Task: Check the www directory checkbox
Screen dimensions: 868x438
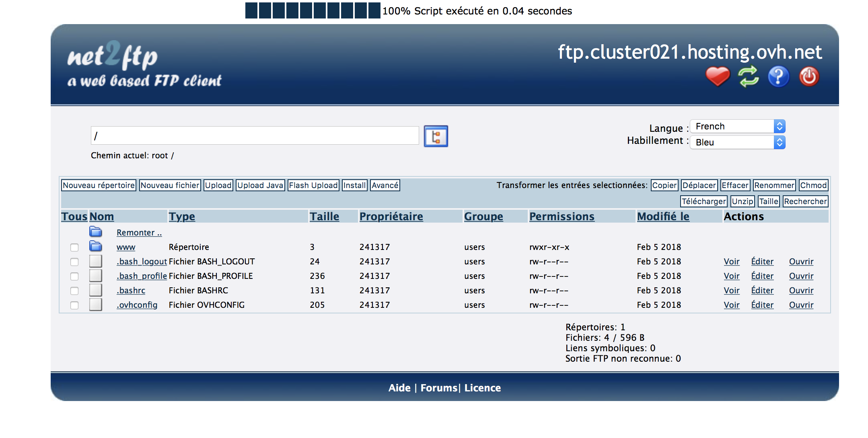Action: pos(74,247)
